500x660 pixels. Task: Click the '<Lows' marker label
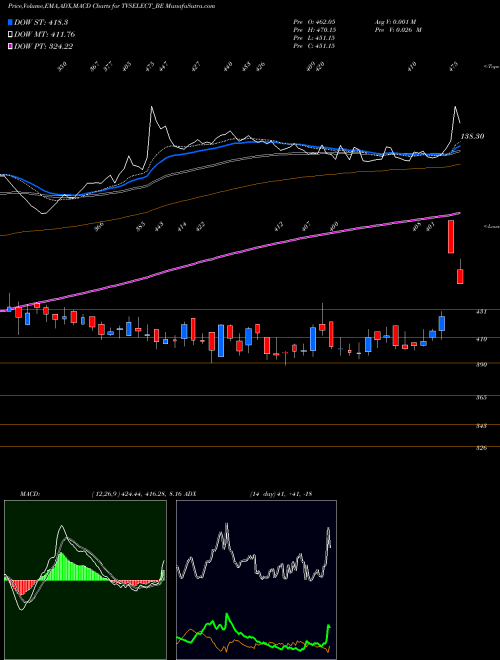[x=491, y=226]
